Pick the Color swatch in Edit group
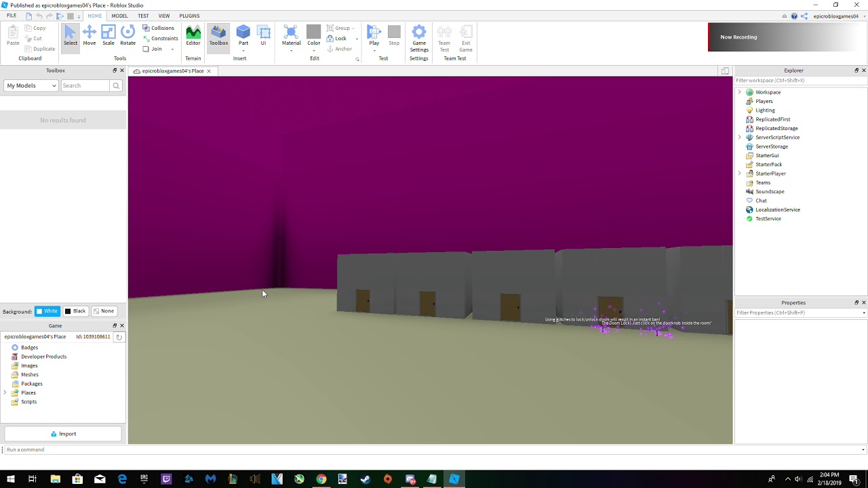 tap(313, 31)
